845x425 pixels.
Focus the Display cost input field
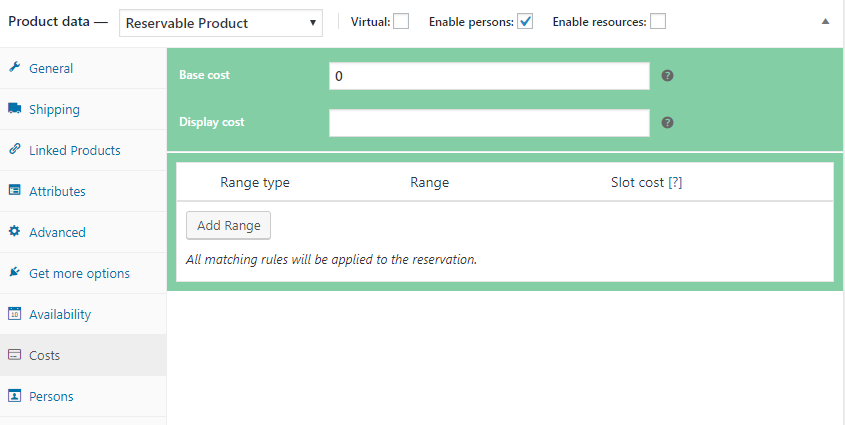(x=489, y=123)
